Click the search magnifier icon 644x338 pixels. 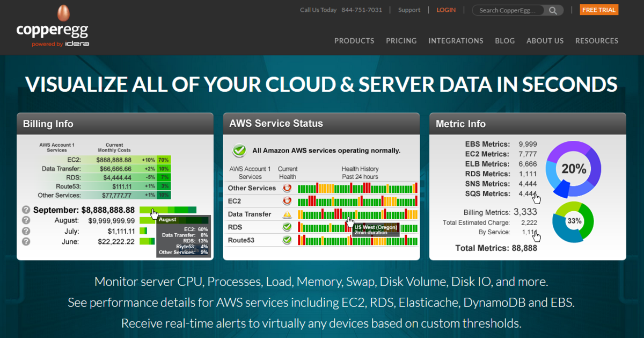(554, 10)
